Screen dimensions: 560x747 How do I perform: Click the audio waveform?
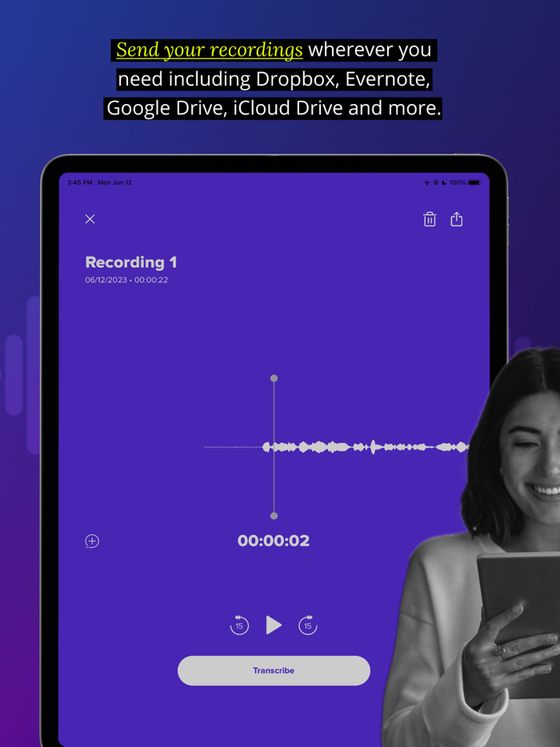click(336, 447)
